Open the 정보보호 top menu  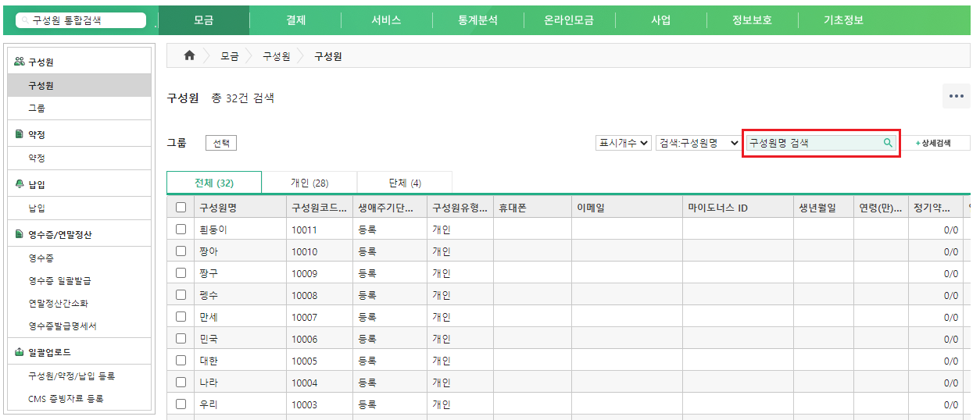tap(752, 20)
